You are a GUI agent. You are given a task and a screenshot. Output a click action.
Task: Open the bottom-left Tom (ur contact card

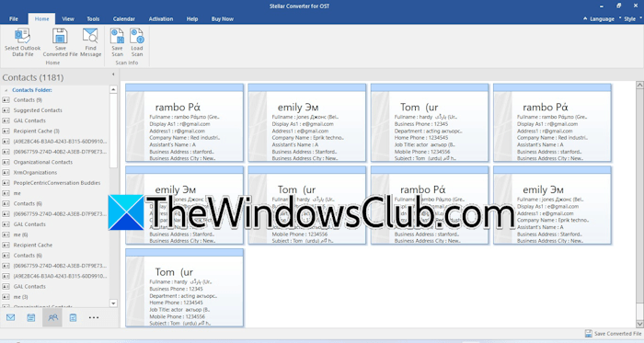tap(184, 288)
